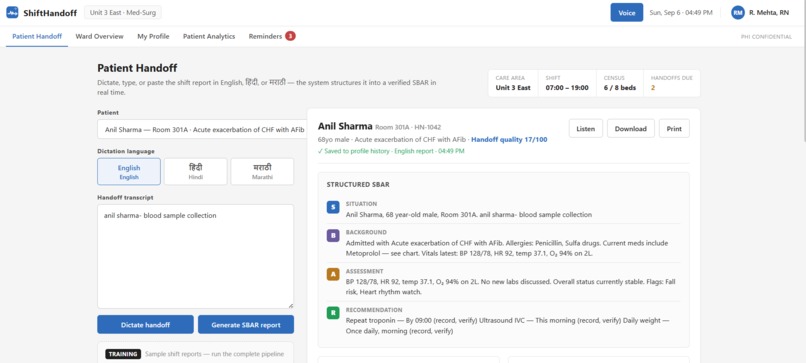
Task: Click the transcript textarea resize handle
Action: 291,305
